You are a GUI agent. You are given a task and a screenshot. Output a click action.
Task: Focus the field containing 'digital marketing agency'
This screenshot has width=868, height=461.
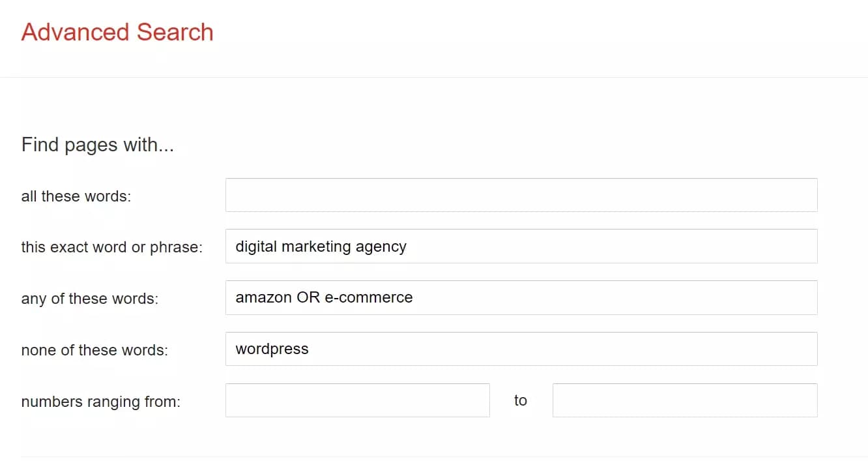521,246
